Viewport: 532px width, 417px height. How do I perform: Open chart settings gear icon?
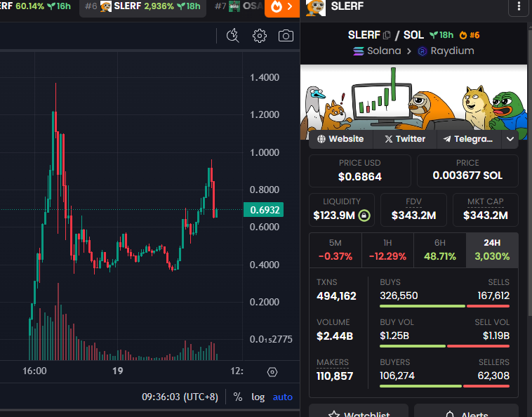[x=260, y=36]
